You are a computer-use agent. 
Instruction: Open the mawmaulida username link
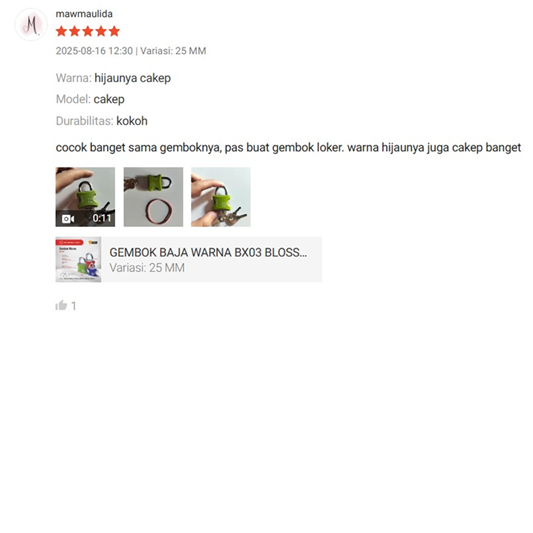(x=84, y=14)
